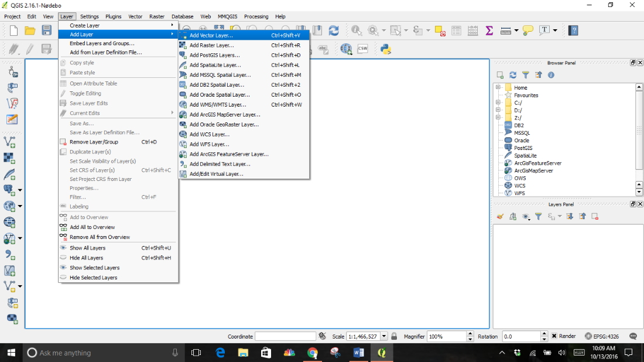Open the map Scale dropdown
Screen dimensions: 644x362
tap(385, 336)
